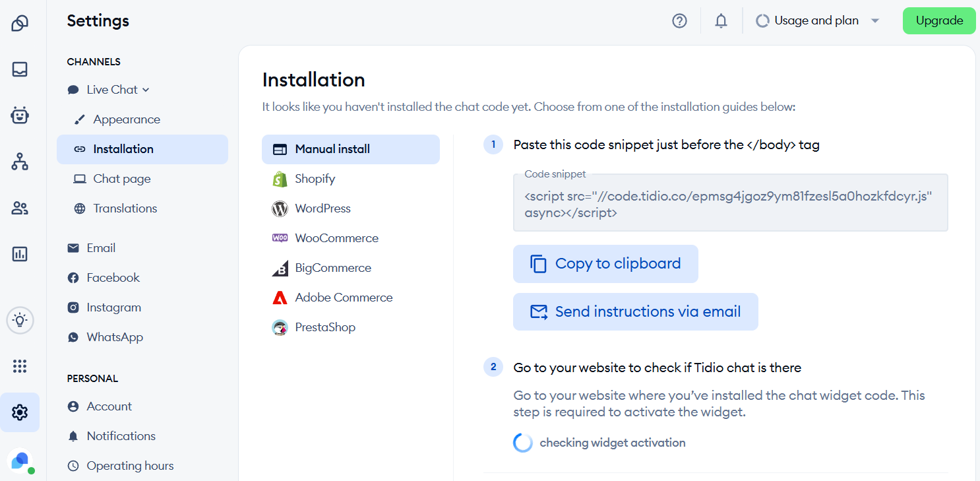Click the Account person icon
This screenshot has height=481, width=980.
coord(73,406)
